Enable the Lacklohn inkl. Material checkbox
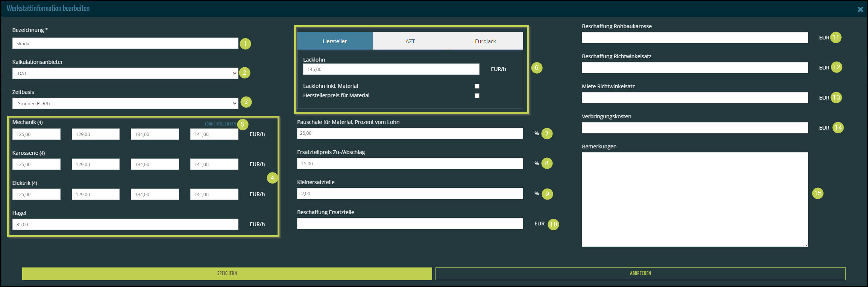The height and width of the screenshot is (287, 868). (x=477, y=86)
